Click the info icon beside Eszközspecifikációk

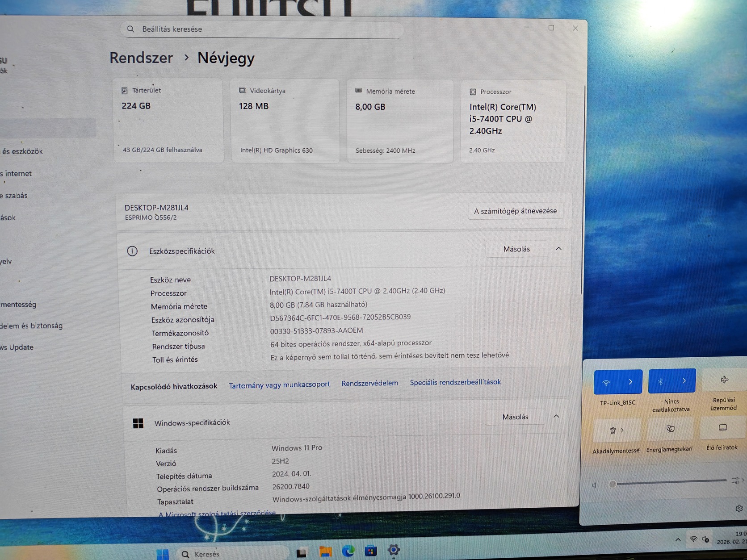pos(132,251)
